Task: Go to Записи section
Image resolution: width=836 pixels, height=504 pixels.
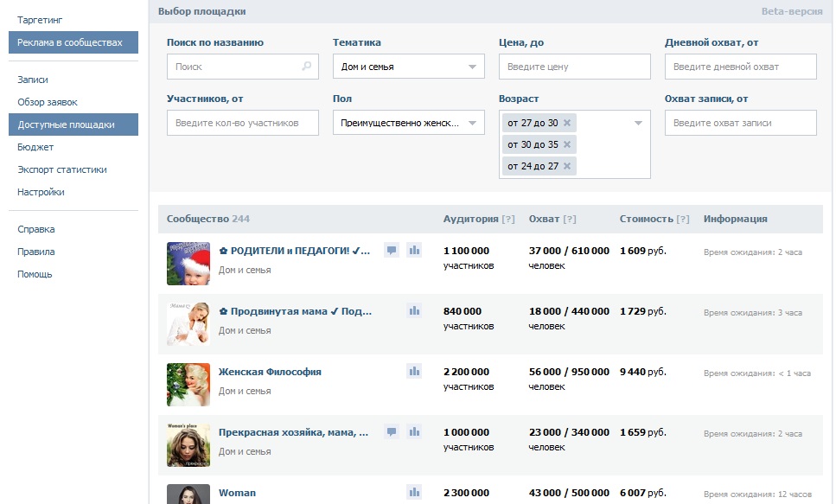Action: point(33,80)
